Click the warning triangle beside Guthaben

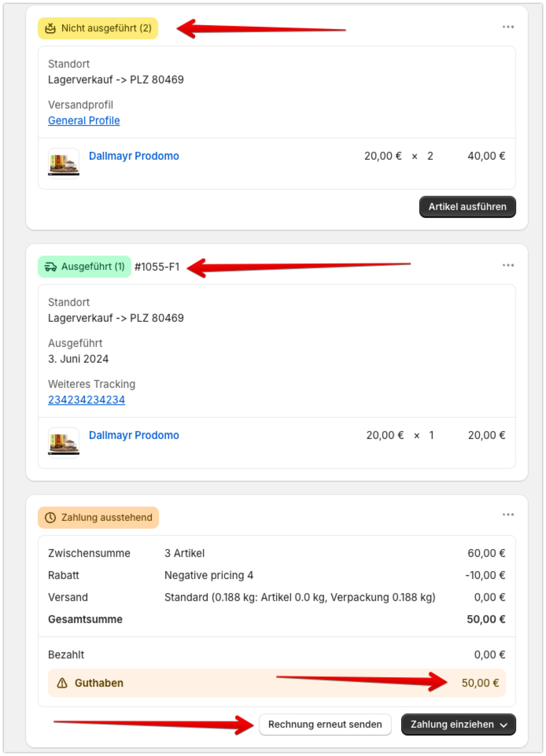(x=62, y=683)
